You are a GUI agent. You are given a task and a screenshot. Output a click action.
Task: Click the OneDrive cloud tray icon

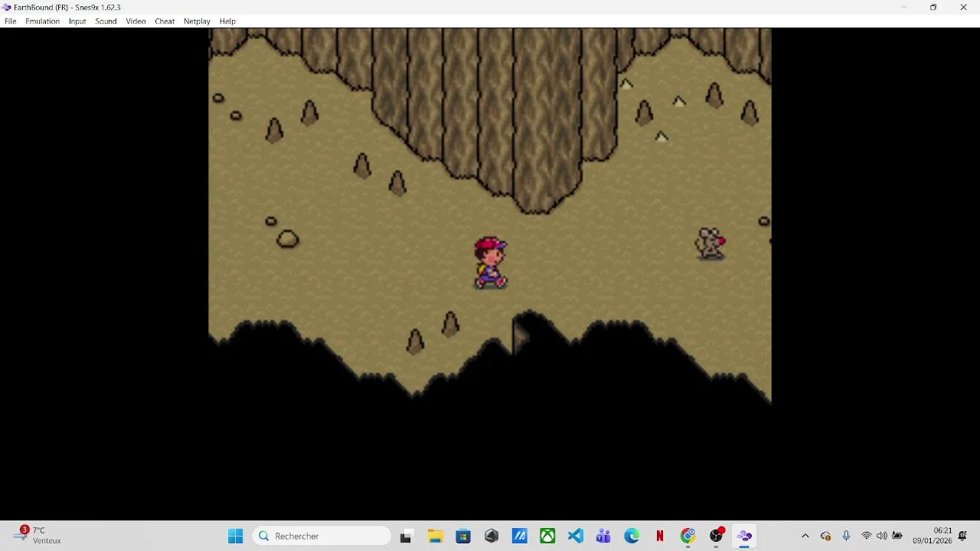coord(826,536)
